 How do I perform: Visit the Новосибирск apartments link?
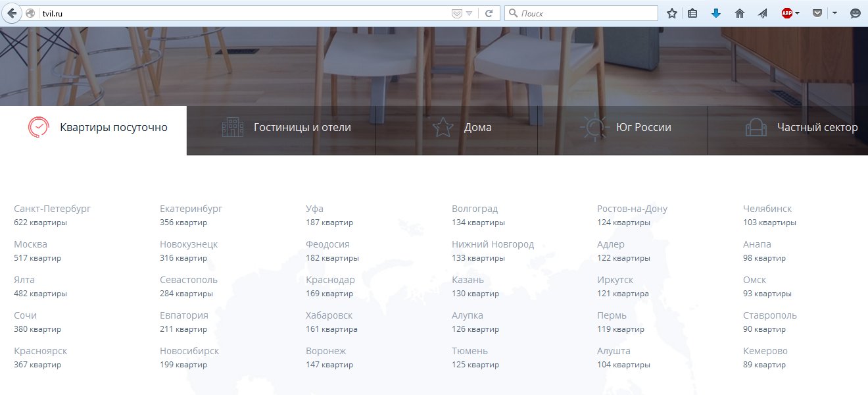pyautogui.click(x=189, y=351)
